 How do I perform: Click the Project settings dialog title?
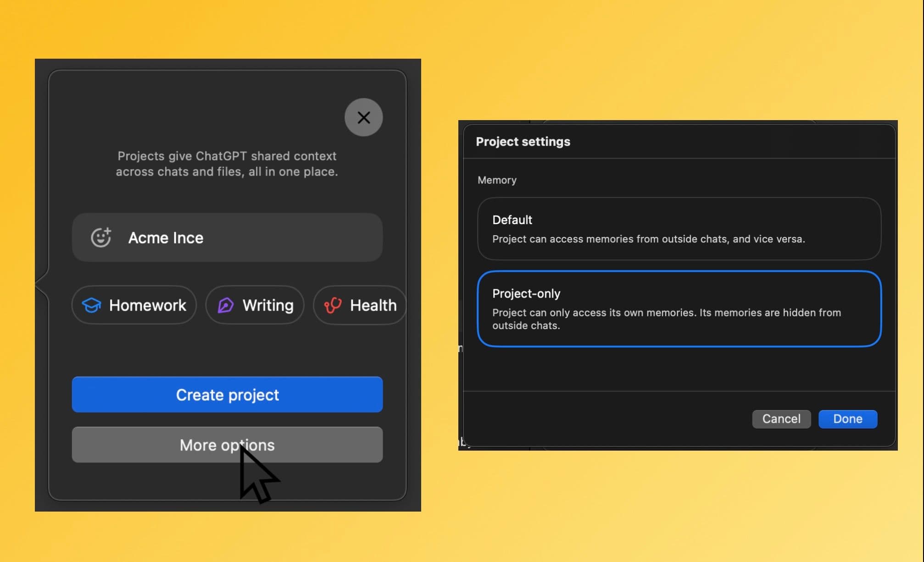click(x=523, y=142)
